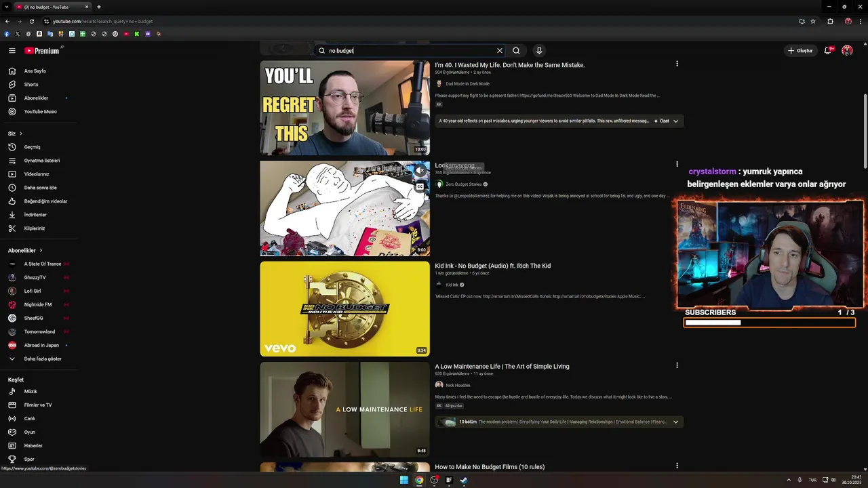The width and height of the screenshot is (868, 488).
Task: Open options menu for 'A Low Maintenance Life' video
Action: coord(677,365)
